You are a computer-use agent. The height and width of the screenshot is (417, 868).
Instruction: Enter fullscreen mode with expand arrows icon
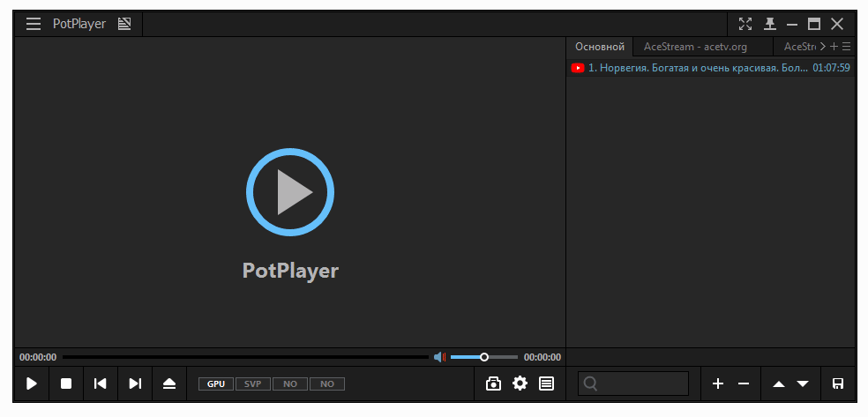click(745, 24)
